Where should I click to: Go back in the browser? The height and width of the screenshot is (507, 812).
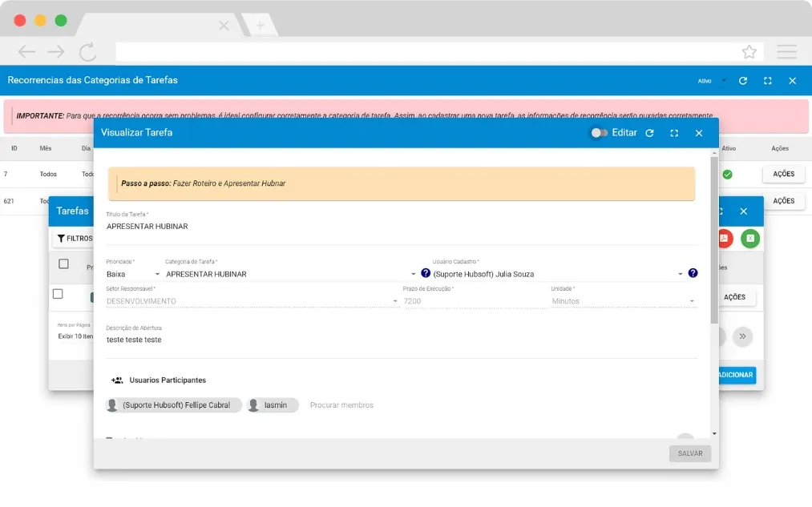26,52
